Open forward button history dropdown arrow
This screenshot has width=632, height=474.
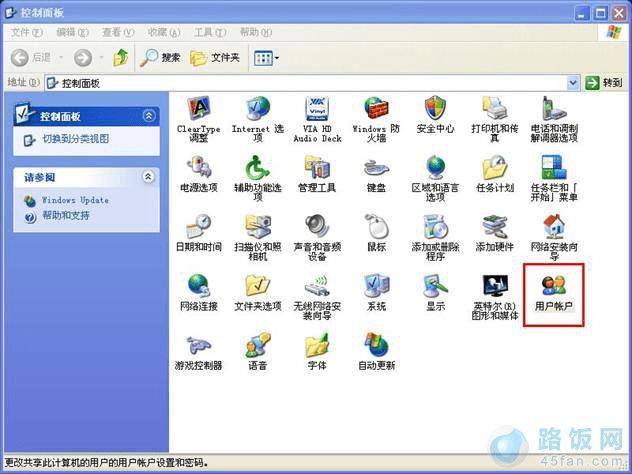[x=101, y=58]
